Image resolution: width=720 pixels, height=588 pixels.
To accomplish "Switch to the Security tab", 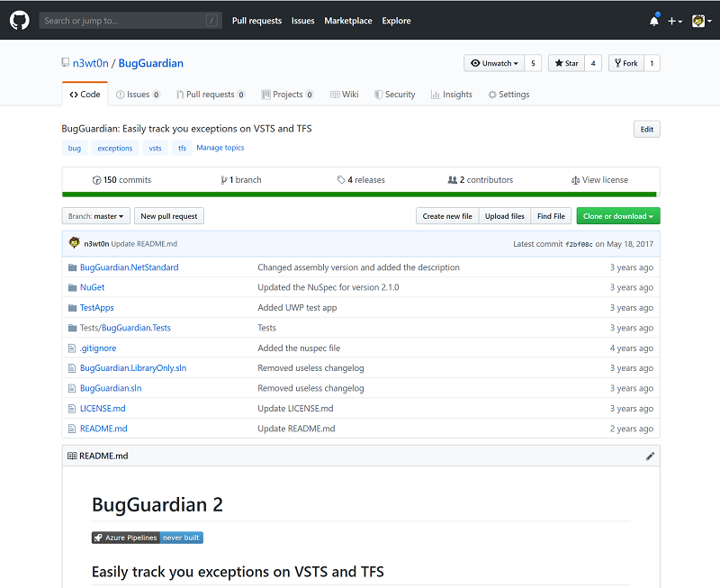I will [394, 95].
